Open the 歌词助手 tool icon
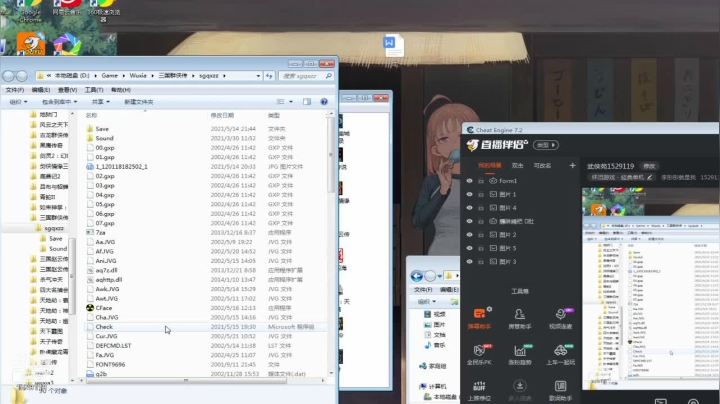 click(560, 386)
